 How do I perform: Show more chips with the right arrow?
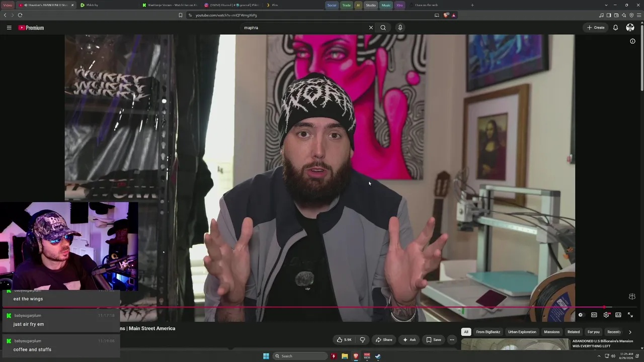630,332
